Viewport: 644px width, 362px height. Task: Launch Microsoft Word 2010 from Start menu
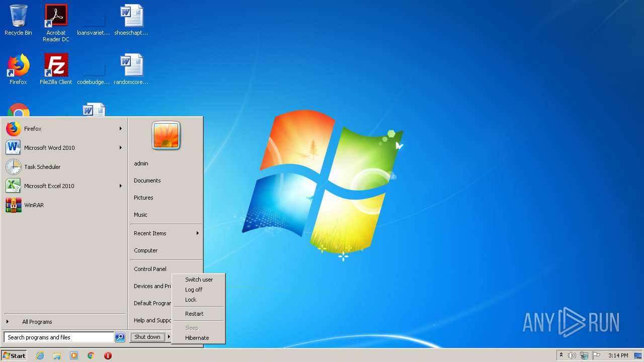64,148
